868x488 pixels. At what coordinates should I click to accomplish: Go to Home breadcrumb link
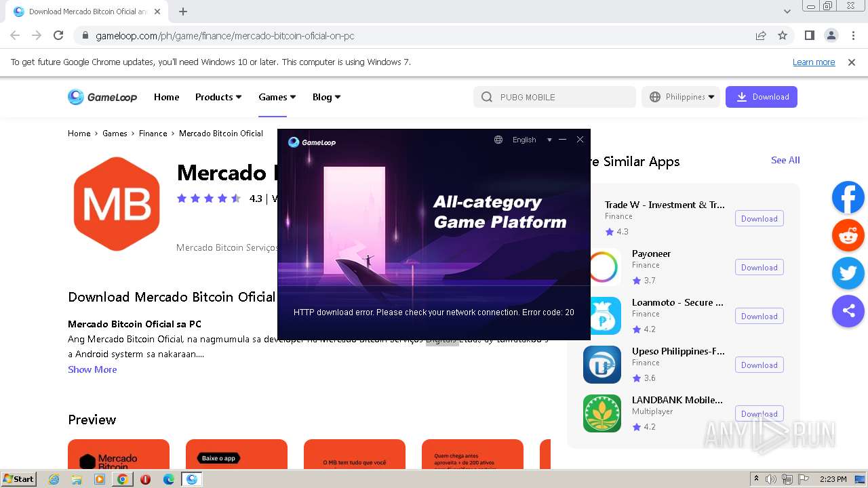[79, 134]
